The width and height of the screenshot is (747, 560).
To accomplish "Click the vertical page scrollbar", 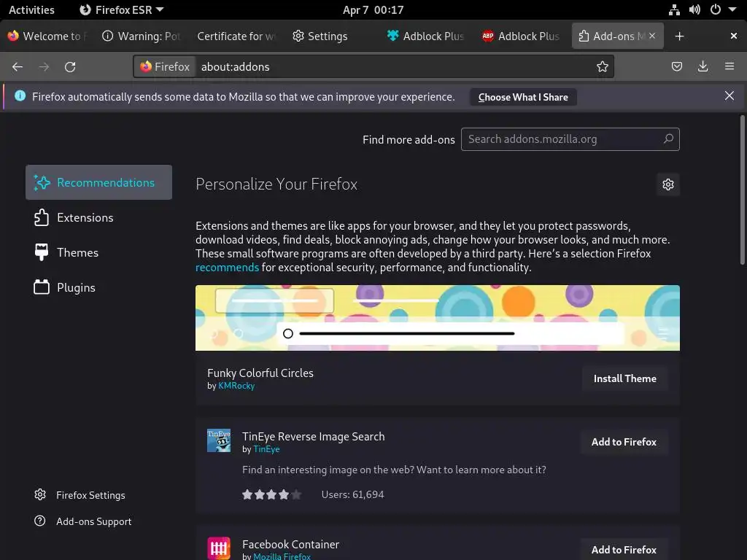I will click(742, 190).
